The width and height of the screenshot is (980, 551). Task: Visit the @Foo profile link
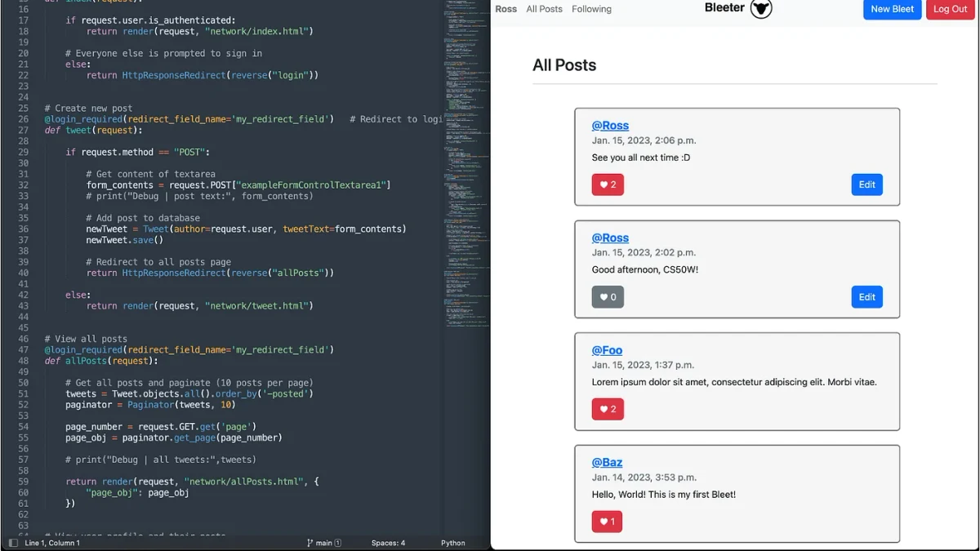click(x=607, y=350)
